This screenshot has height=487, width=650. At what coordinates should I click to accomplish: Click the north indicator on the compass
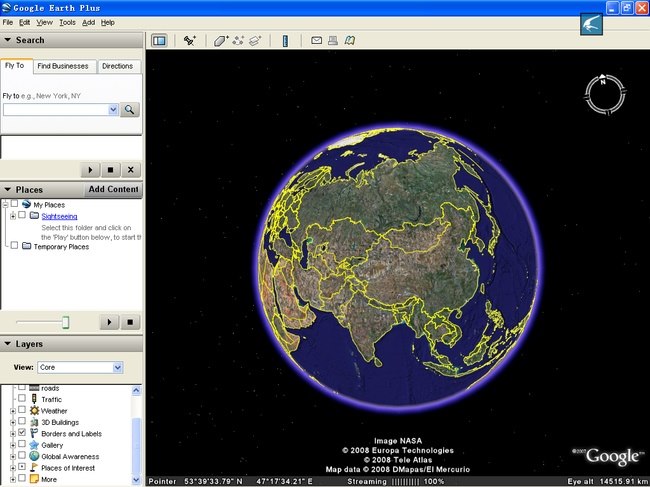(603, 80)
